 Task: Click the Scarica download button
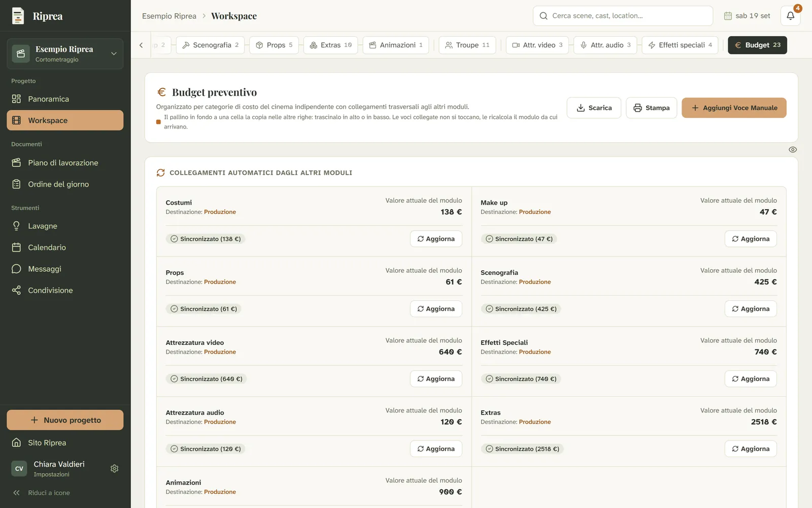594,108
